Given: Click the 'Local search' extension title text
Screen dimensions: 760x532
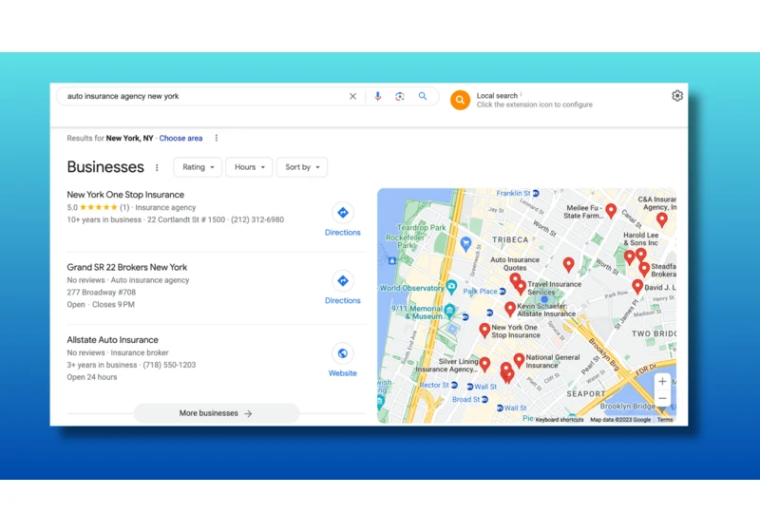Looking at the screenshot, I should tap(497, 95).
